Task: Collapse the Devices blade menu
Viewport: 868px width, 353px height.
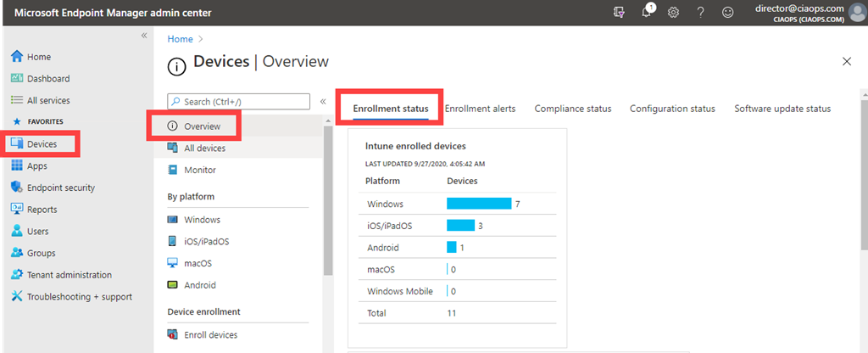Action: (x=323, y=101)
